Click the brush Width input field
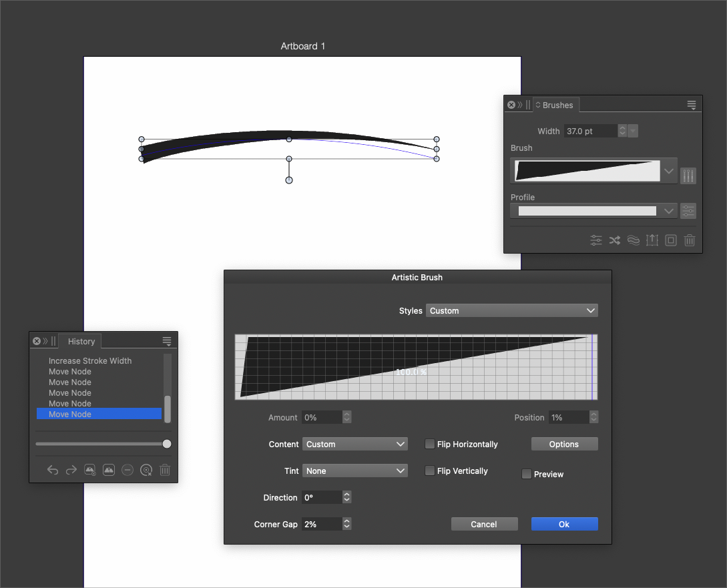Screen dimensions: 727x588 click(590, 131)
